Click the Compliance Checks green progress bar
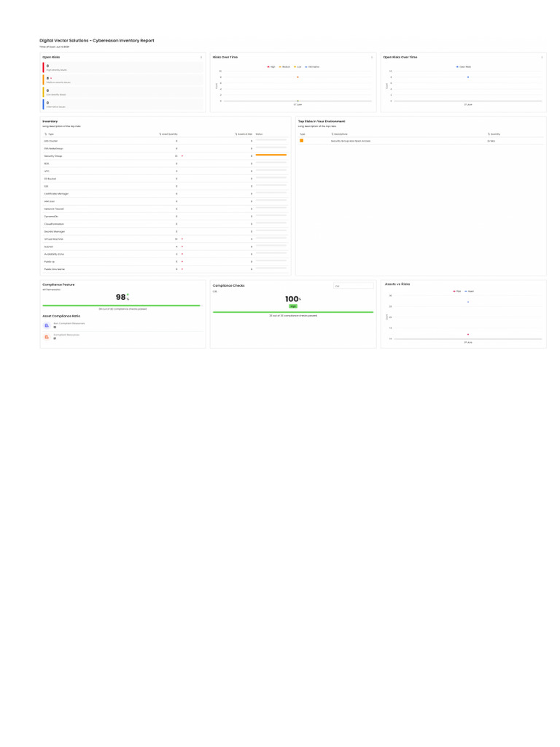The height and width of the screenshot is (747, 560). coord(293,312)
